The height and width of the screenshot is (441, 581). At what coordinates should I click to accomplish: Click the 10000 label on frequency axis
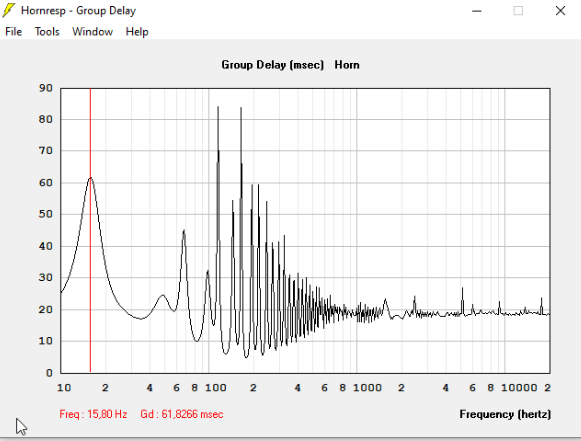coord(519,388)
